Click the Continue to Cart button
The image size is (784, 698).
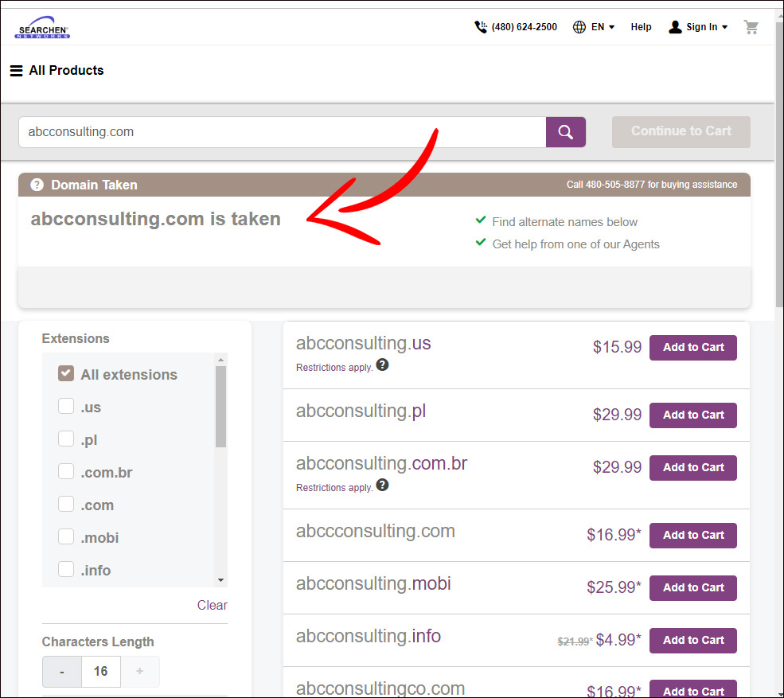pyautogui.click(x=681, y=131)
